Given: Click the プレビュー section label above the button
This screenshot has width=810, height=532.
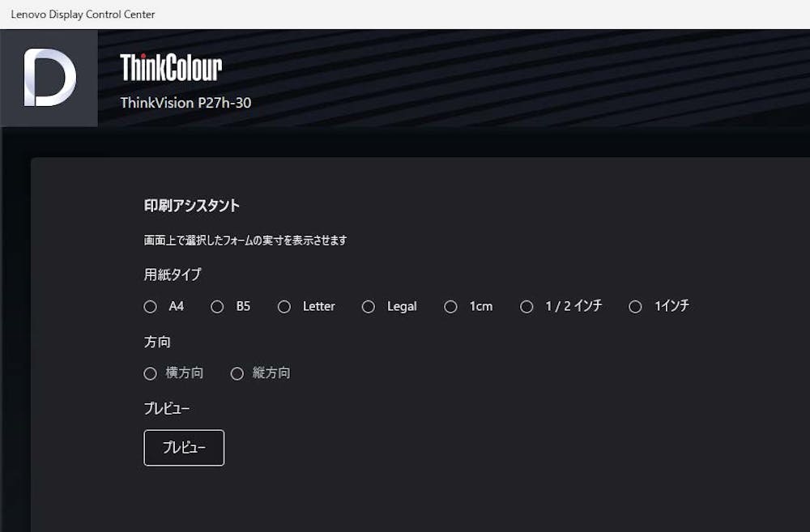Looking at the screenshot, I should (167, 409).
